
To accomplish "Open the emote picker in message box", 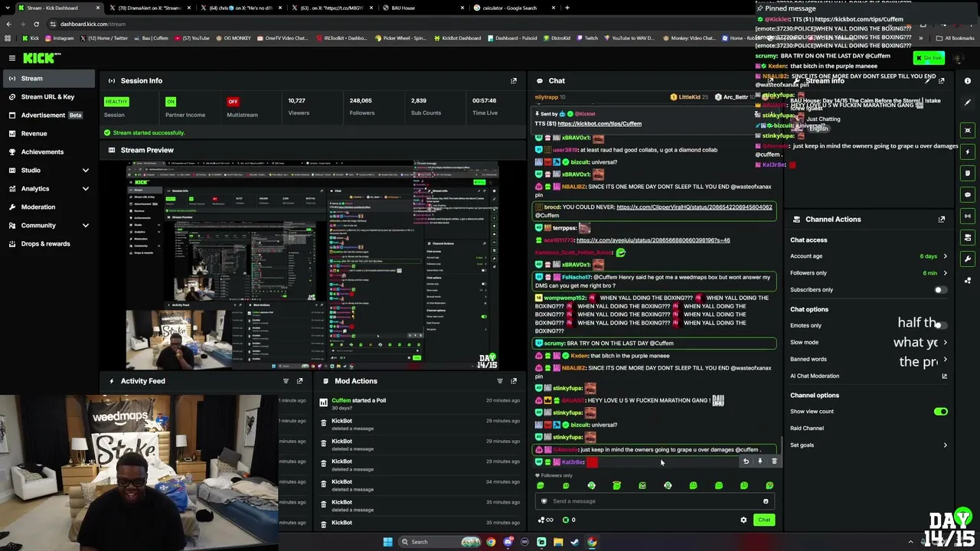I will pos(766,501).
